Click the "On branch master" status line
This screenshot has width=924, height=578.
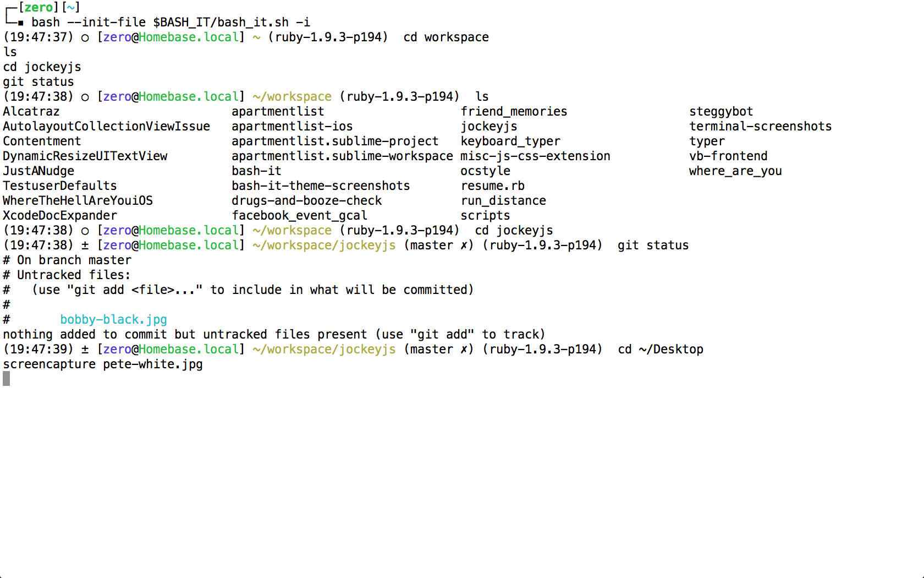(74, 260)
